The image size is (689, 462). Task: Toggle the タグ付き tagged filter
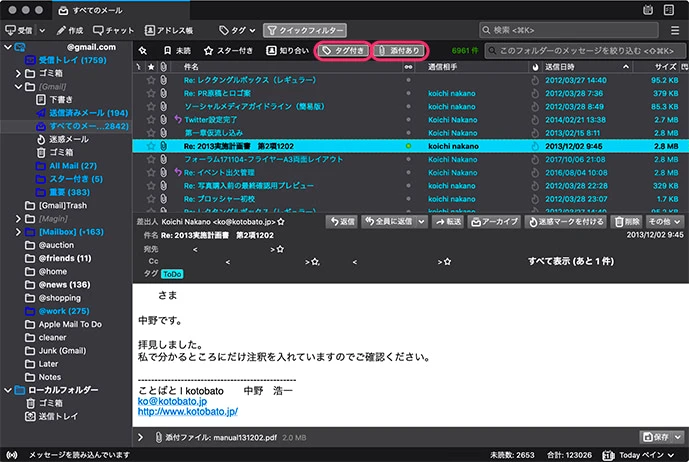[342, 50]
